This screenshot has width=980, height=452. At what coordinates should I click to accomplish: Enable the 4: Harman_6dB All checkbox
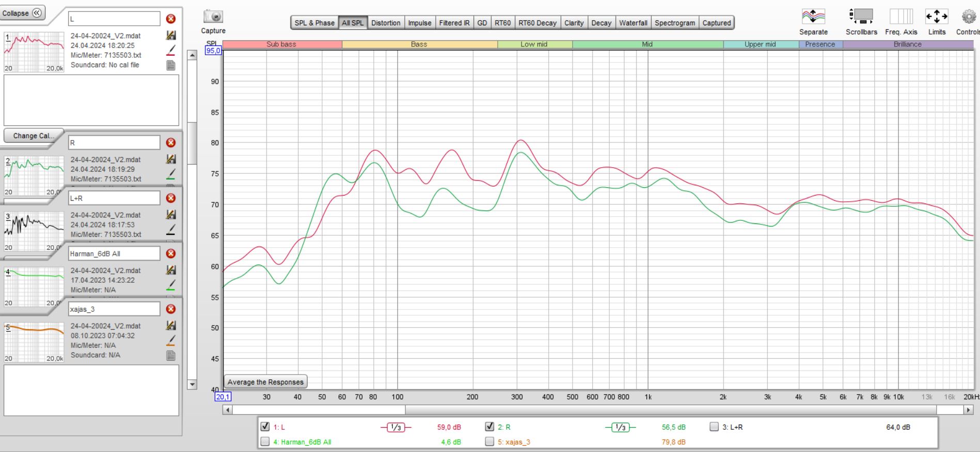tap(265, 442)
